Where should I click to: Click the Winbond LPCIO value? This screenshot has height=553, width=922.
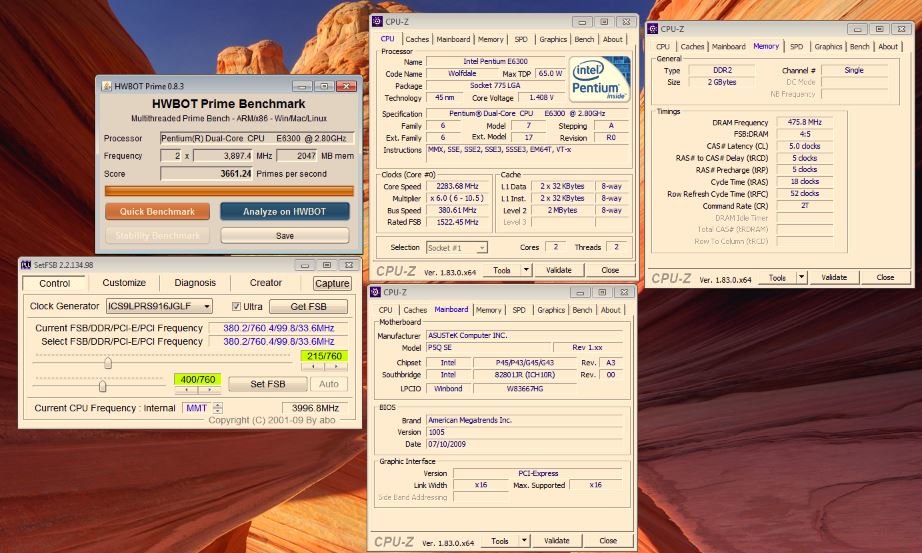448,389
